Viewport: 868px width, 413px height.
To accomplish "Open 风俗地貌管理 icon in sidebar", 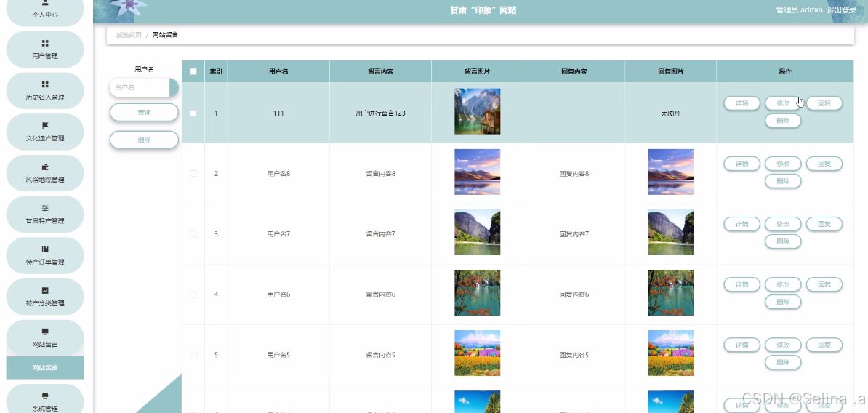I will (x=45, y=167).
